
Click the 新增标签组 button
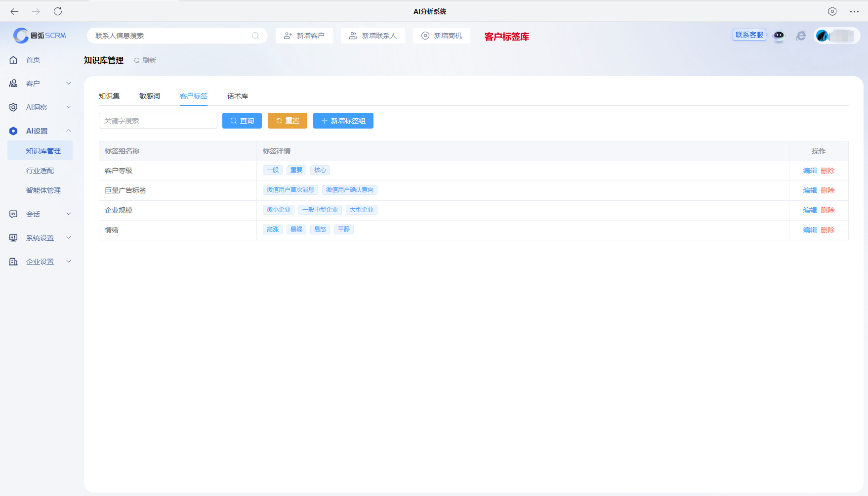343,120
